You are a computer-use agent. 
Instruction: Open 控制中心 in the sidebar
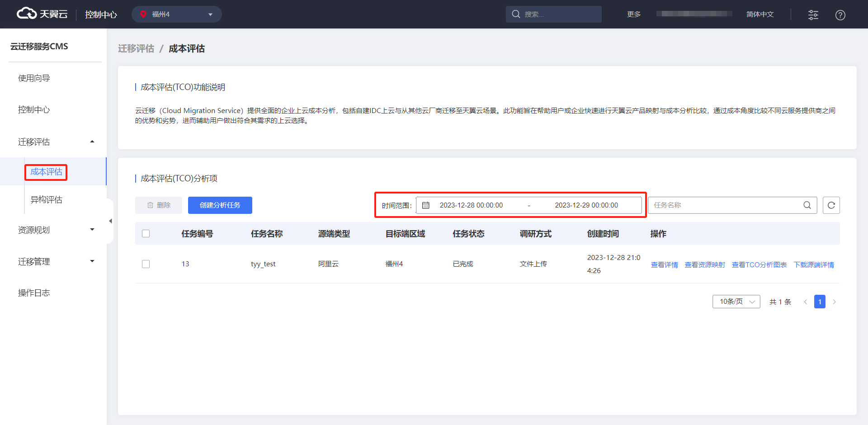(x=34, y=110)
